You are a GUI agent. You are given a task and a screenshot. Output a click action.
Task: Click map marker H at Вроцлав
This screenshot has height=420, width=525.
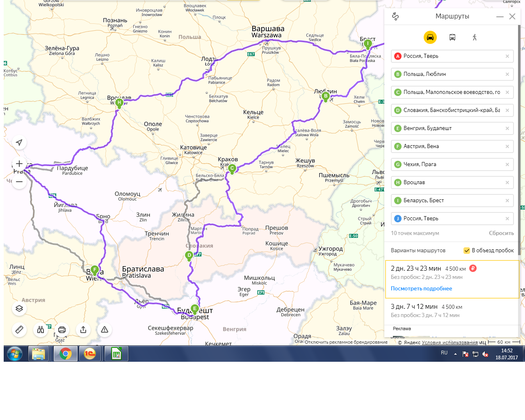click(x=119, y=103)
